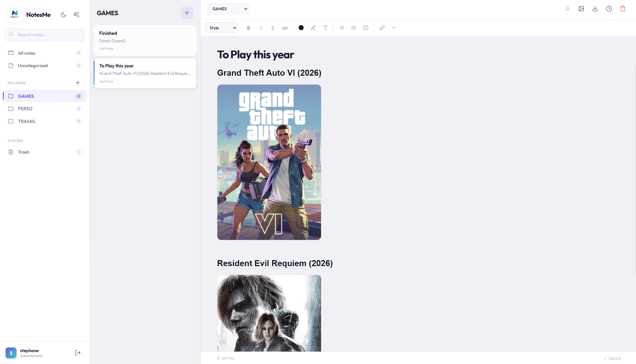Apply italic formatting
This screenshot has height=364, width=636.
(260, 28)
